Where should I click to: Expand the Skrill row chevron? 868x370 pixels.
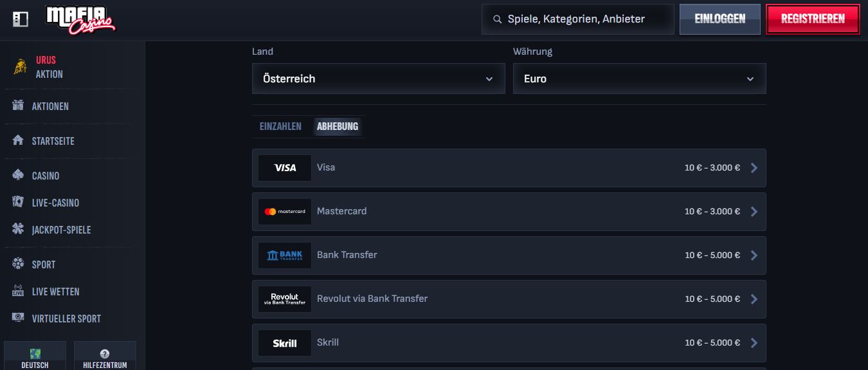click(754, 343)
